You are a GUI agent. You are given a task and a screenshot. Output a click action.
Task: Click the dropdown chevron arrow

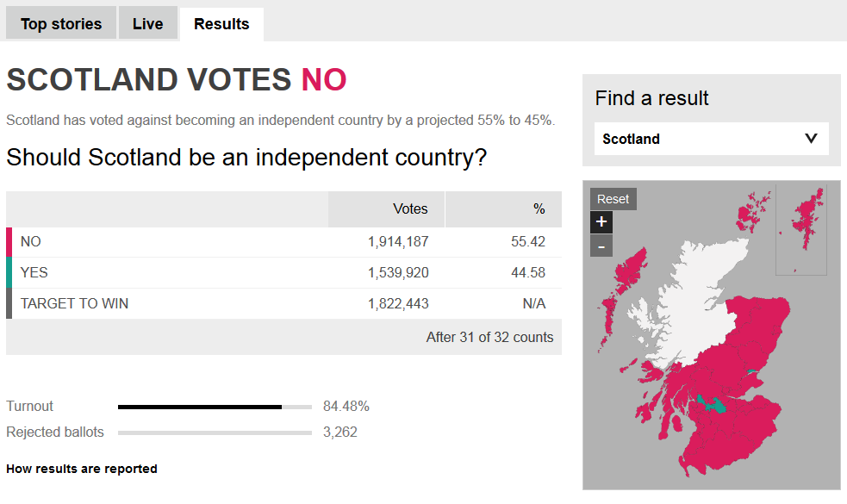[811, 139]
